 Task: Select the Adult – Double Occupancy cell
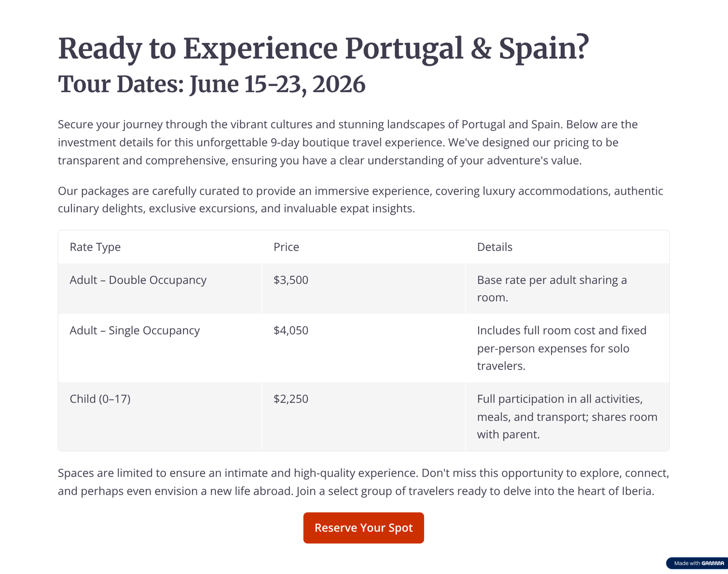pyautogui.click(x=138, y=280)
